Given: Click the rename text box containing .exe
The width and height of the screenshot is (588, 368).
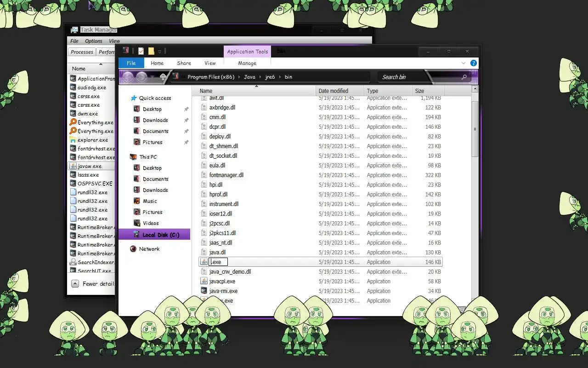Looking at the screenshot, I should pyautogui.click(x=218, y=262).
